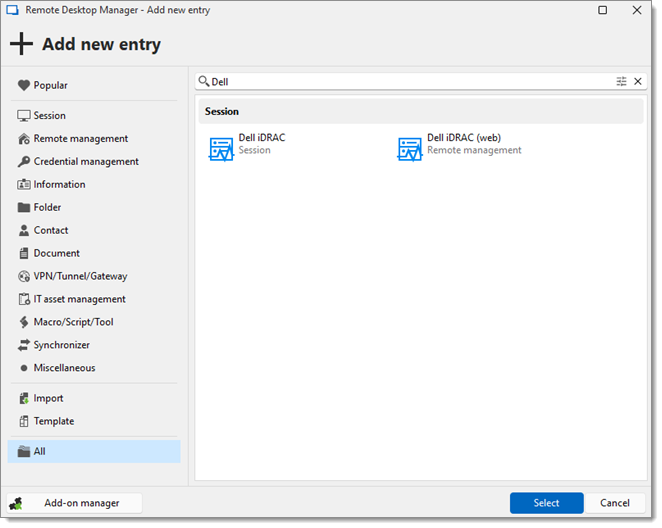Click the Macro/Script/Tool lightning icon
Screen dimensions: 662x528
(24, 322)
